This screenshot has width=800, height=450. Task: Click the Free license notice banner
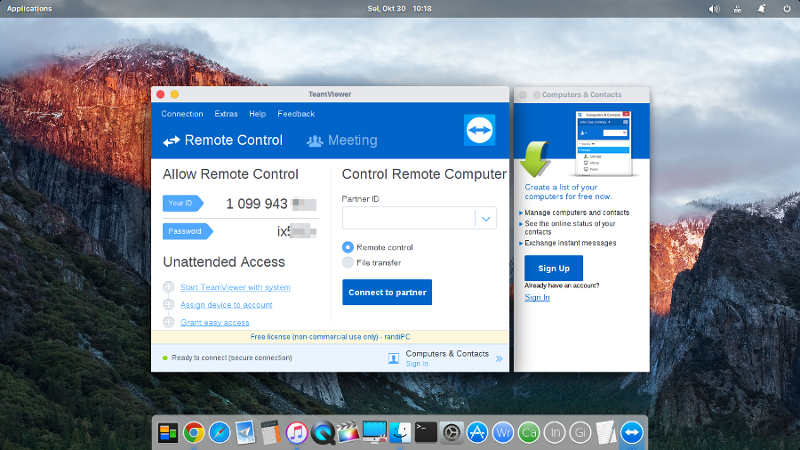coord(330,337)
